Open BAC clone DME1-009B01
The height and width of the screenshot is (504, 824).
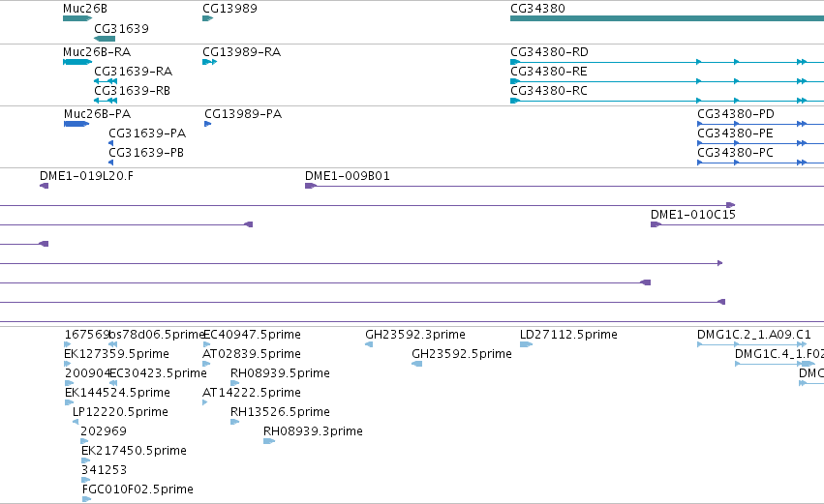point(348,176)
